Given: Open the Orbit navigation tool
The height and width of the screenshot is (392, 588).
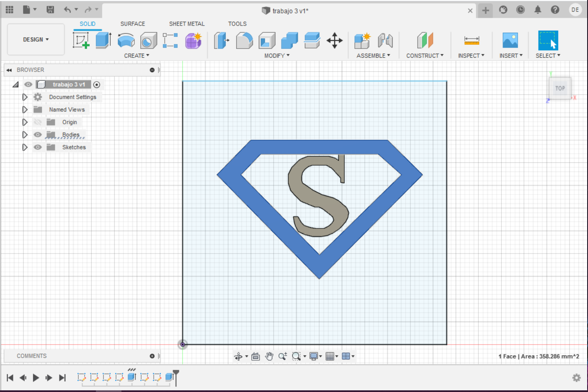Looking at the screenshot, I should (x=238, y=356).
